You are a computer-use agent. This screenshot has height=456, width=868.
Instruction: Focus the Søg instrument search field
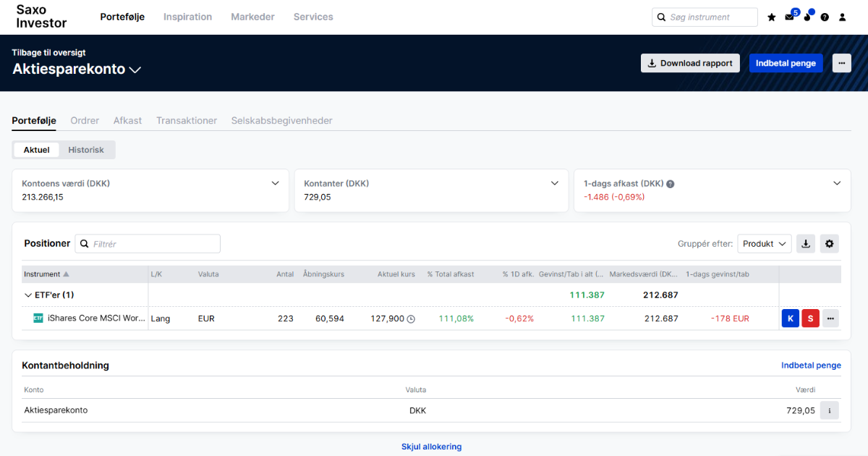pos(705,17)
